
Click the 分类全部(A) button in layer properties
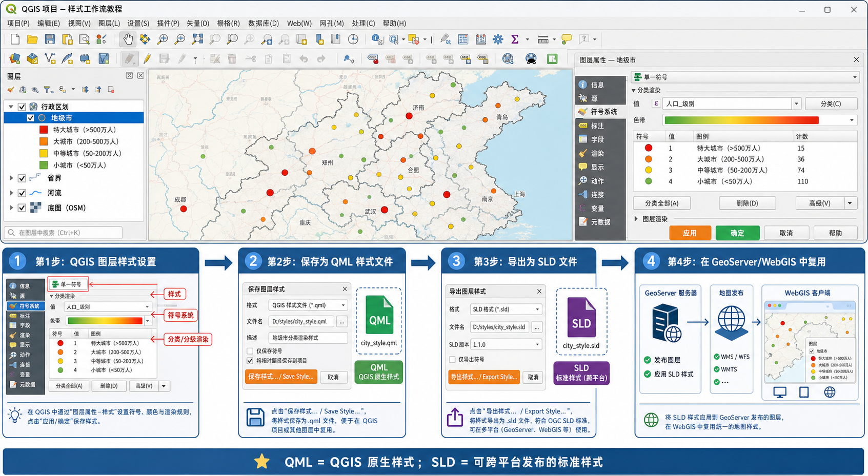(661, 203)
